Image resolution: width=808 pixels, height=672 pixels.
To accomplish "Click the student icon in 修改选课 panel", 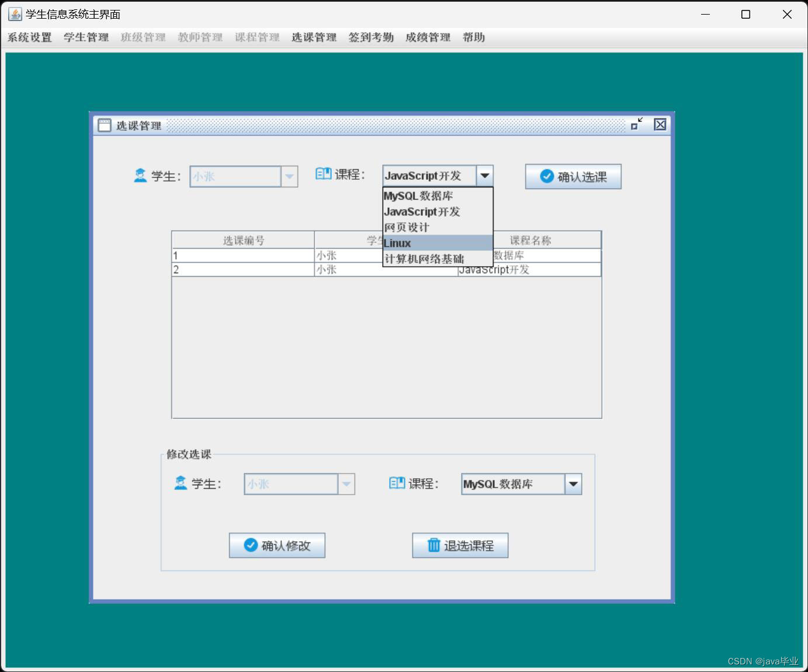I will point(181,483).
